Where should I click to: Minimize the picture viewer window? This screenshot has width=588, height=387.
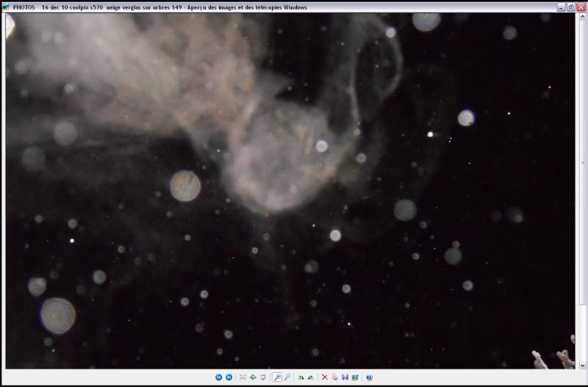(561, 7)
